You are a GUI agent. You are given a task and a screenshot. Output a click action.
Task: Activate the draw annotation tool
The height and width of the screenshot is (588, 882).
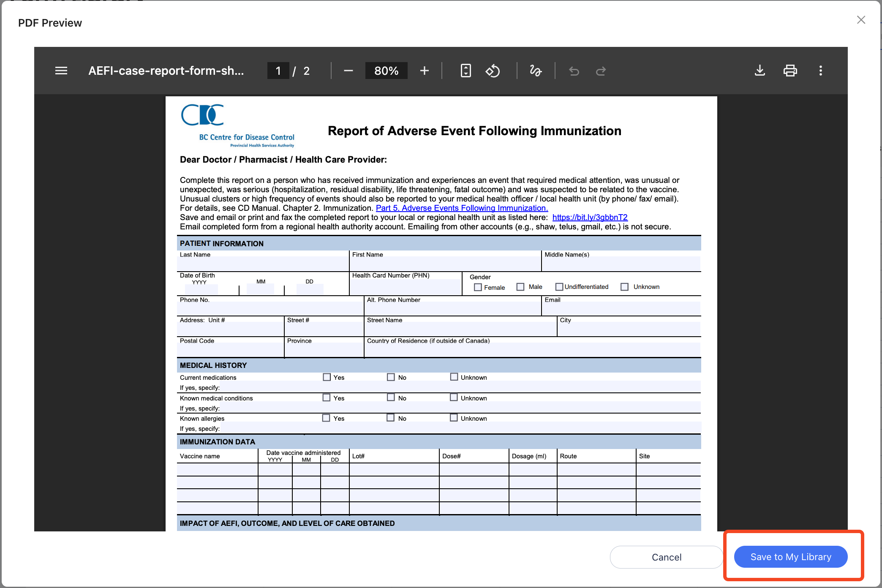pos(536,71)
